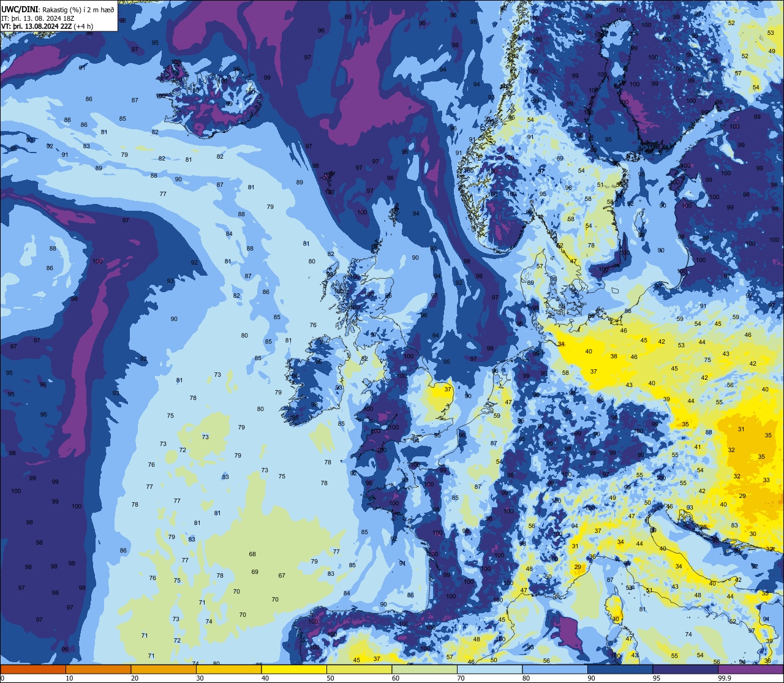Click the "10" label on the legend scale
This screenshot has width=784, height=683.
[x=69, y=678]
